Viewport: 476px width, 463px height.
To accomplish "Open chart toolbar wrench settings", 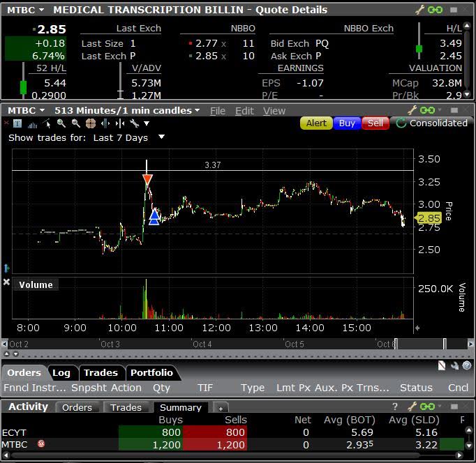I will [134, 123].
